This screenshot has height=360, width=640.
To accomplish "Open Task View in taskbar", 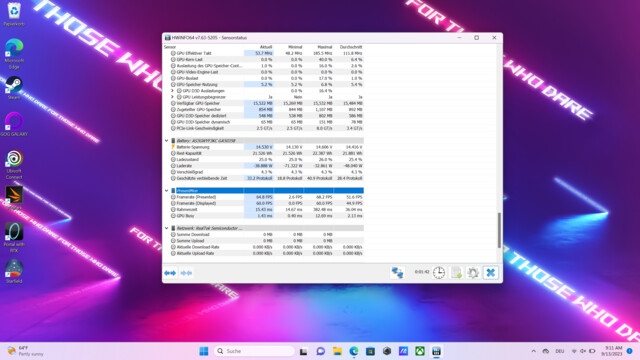I will [x=303, y=351].
